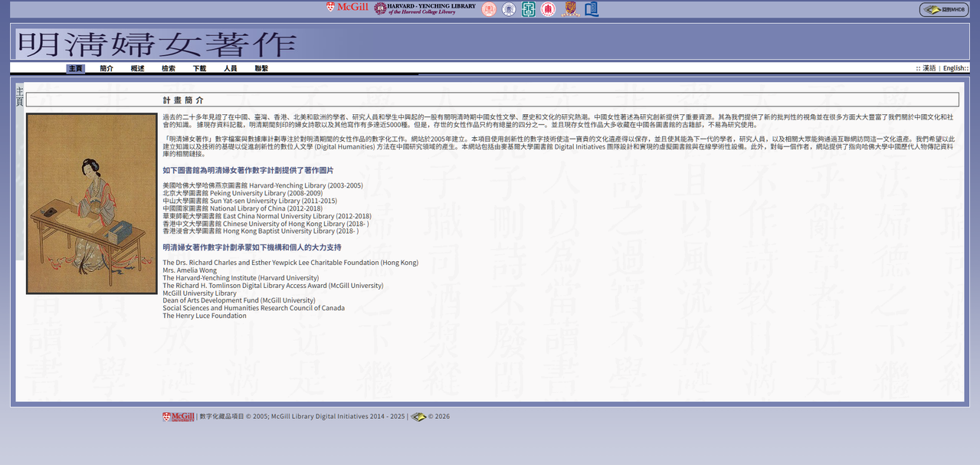Click the 明清婦女著作 title banner
The image size is (980, 465).
[x=156, y=44]
